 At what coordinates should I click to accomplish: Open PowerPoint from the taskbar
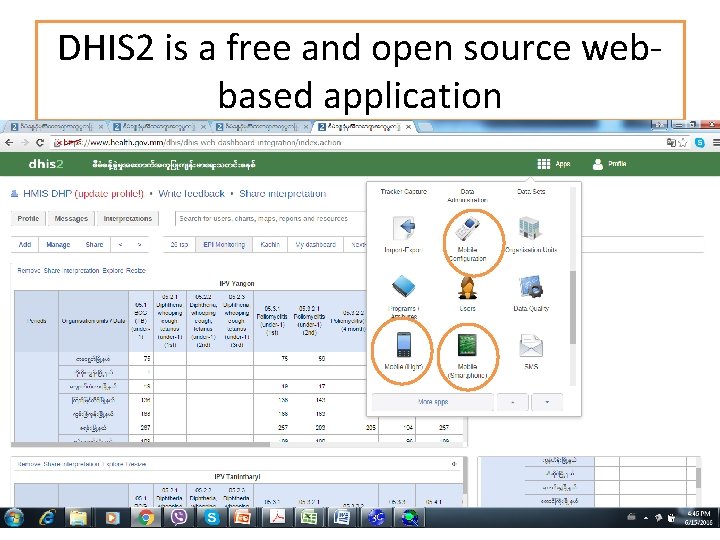[242, 518]
